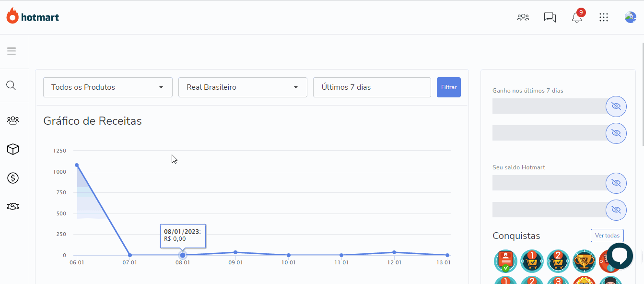The width and height of the screenshot is (644, 284).
Task: Open search from the left sidebar
Action: click(11, 86)
